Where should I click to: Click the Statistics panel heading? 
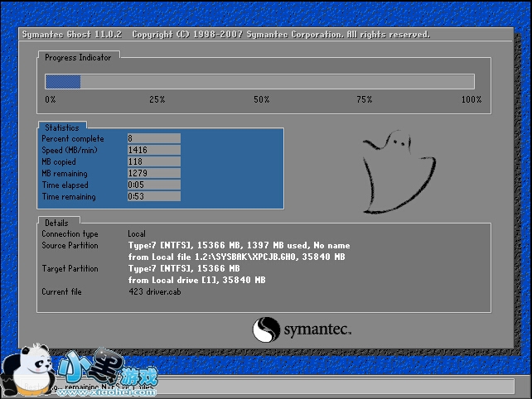(62, 127)
